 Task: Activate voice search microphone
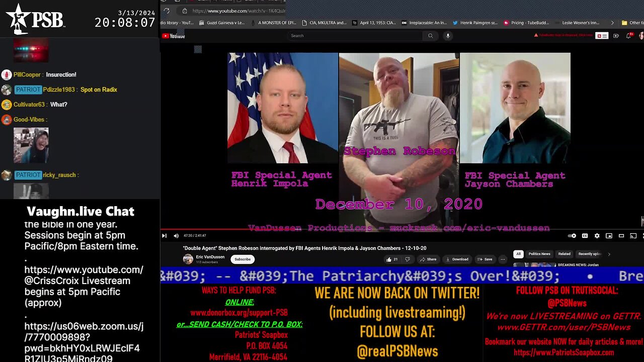point(448,36)
